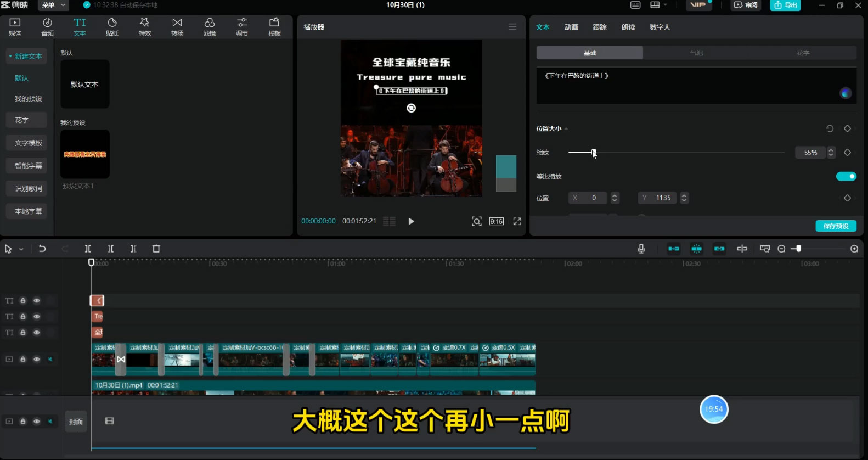Click the delete trash icon in timeline toolbar

click(156, 249)
